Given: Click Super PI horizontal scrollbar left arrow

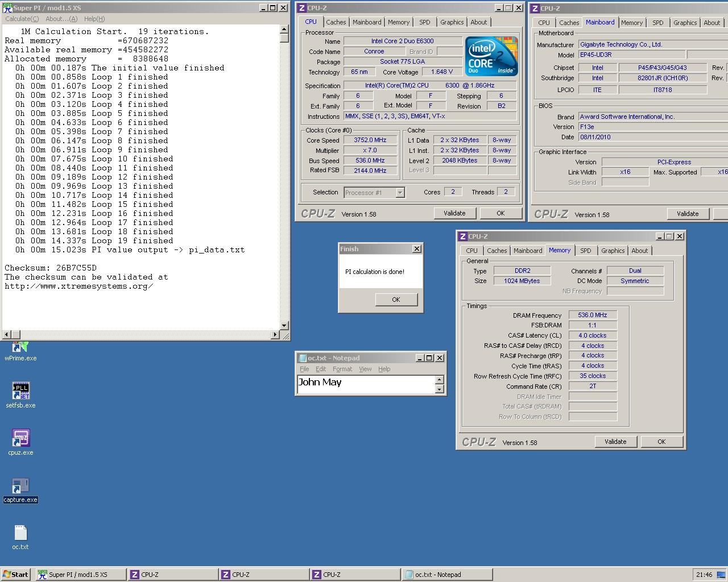Looking at the screenshot, I should coord(7,335).
